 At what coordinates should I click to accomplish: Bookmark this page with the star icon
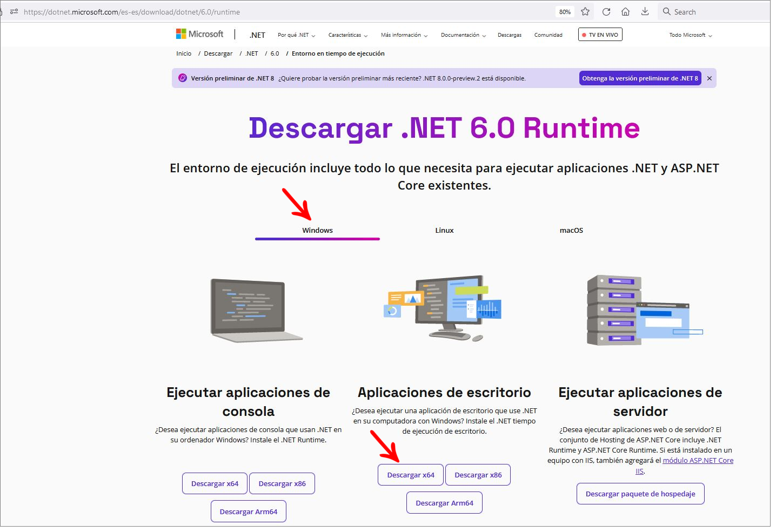[x=585, y=11]
